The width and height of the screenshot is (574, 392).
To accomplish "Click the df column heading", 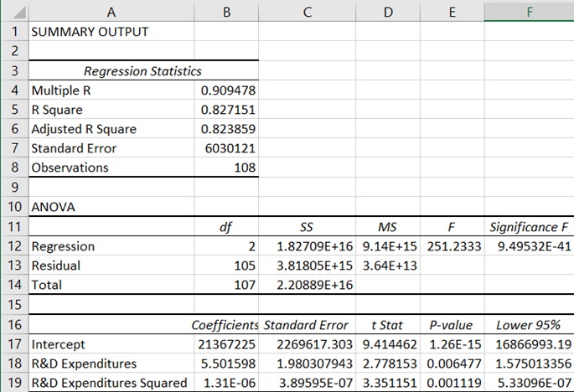I will click(x=225, y=227).
